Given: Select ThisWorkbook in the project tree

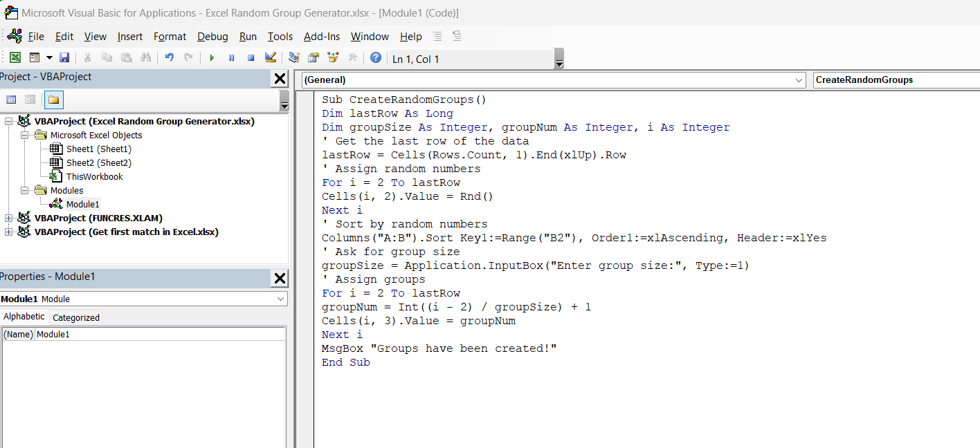Looking at the screenshot, I should coord(94,176).
